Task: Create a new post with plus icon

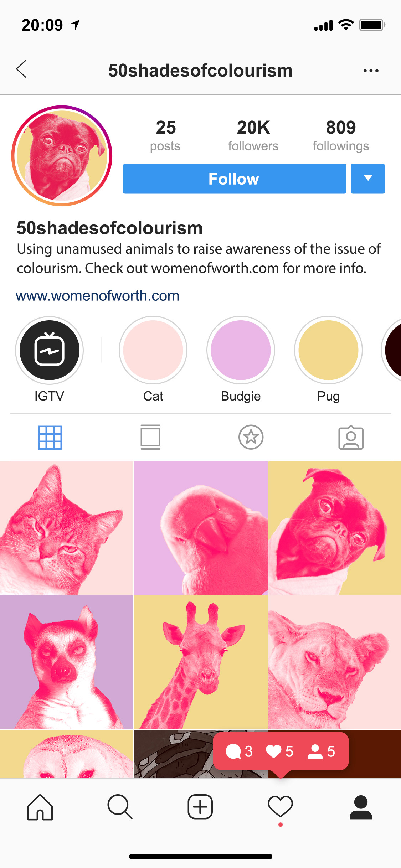Action: (x=200, y=807)
